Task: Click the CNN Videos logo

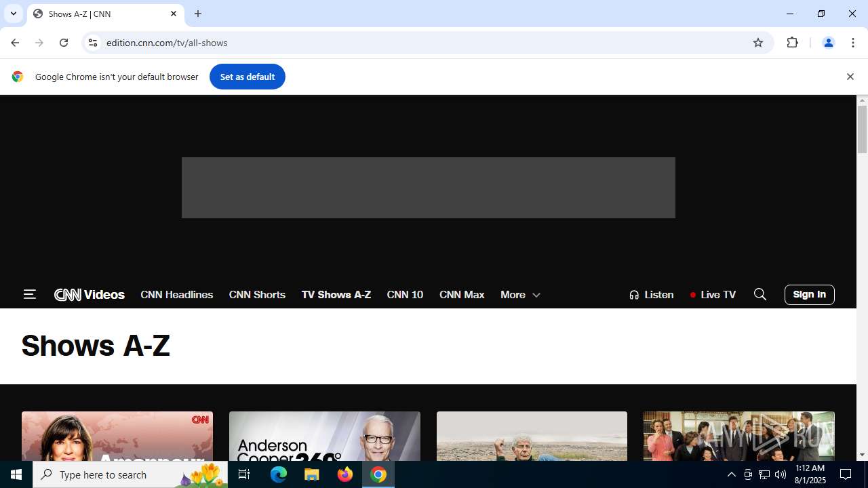Action: point(90,295)
